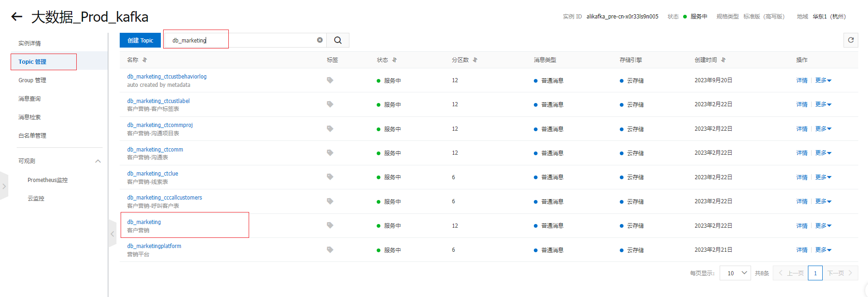
Task: Click the 创建 Topic button
Action: (x=140, y=40)
